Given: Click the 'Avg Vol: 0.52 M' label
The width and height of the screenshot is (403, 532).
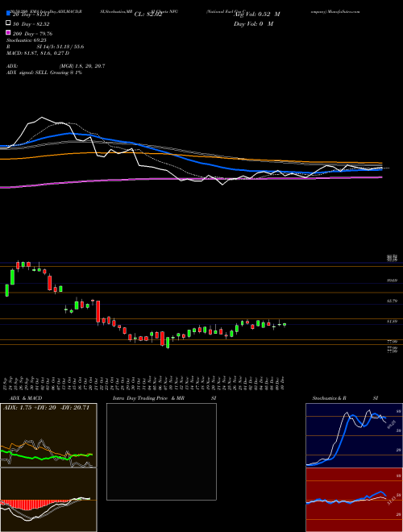Looking at the screenshot, I should click(257, 15).
